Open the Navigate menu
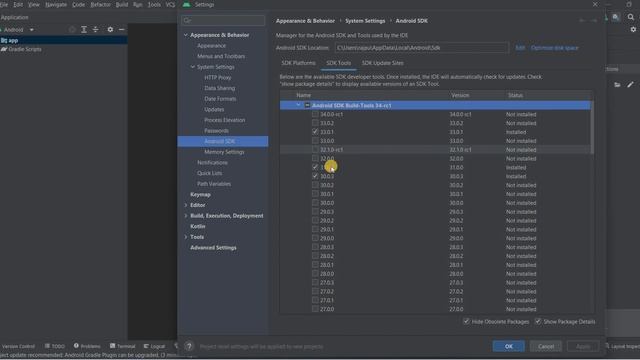The width and height of the screenshot is (640, 360). (56, 4)
